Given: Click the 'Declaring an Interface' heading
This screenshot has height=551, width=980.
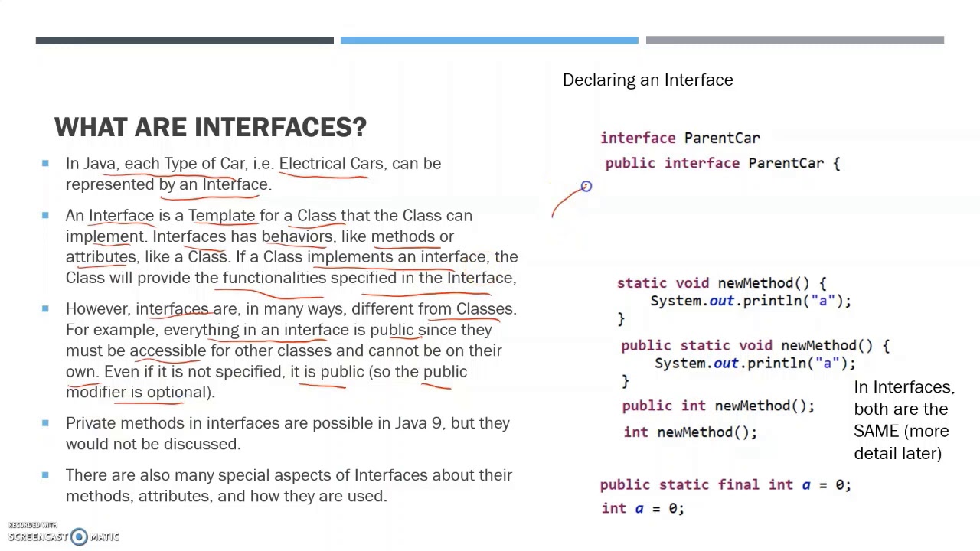Looking at the screenshot, I should tap(648, 80).
